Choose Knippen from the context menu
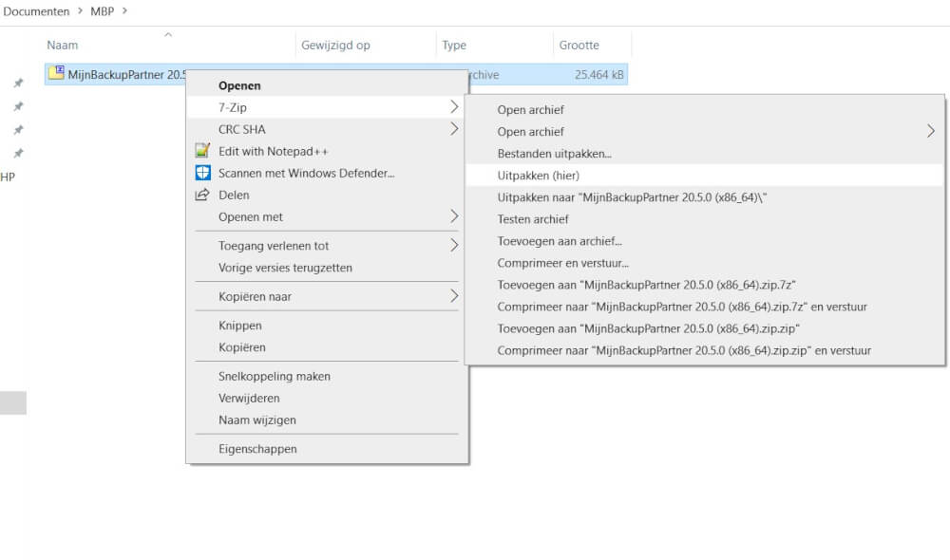Image resolution: width=950 pixels, height=560 pixels. [x=240, y=326]
